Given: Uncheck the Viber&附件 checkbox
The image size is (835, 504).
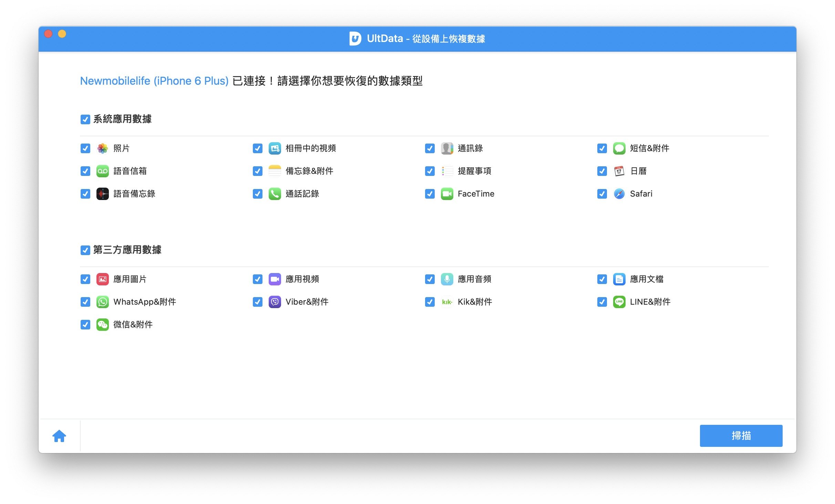Looking at the screenshot, I should (x=257, y=302).
